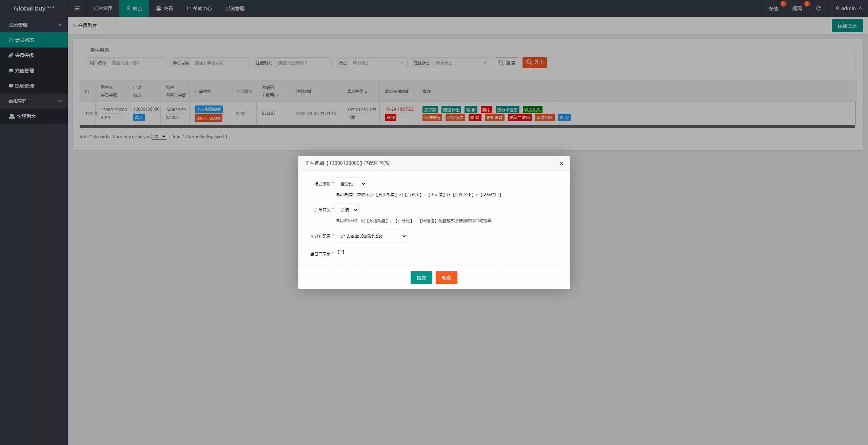Click the 用户名称 search input field
Screen dimensions: 868x445
click(137, 63)
